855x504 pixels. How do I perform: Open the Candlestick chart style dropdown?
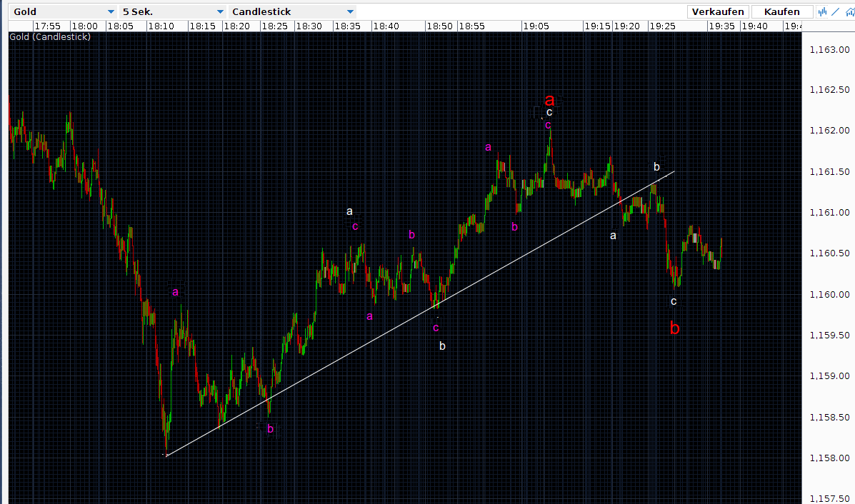pos(292,12)
